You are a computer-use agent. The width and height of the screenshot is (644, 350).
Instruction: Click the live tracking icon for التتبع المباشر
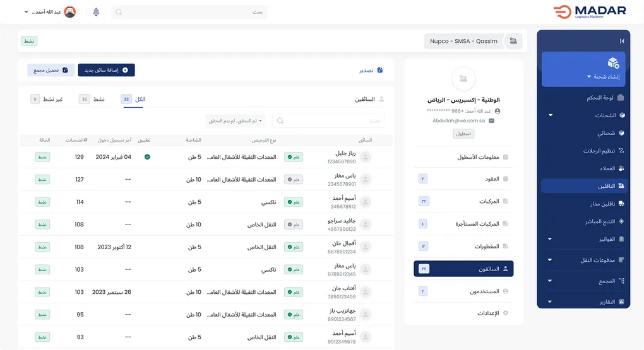click(x=621, y=221)
